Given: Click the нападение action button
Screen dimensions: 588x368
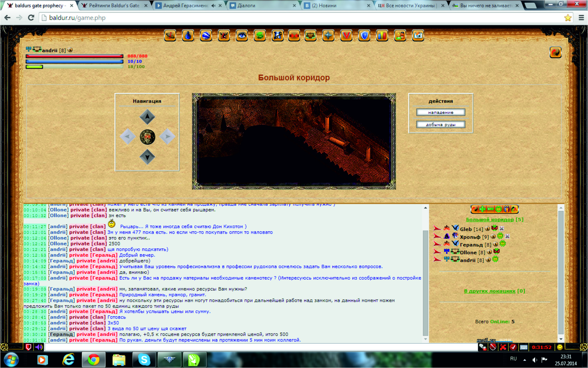Looking at the screenshot, I should (x=441, y=112).
